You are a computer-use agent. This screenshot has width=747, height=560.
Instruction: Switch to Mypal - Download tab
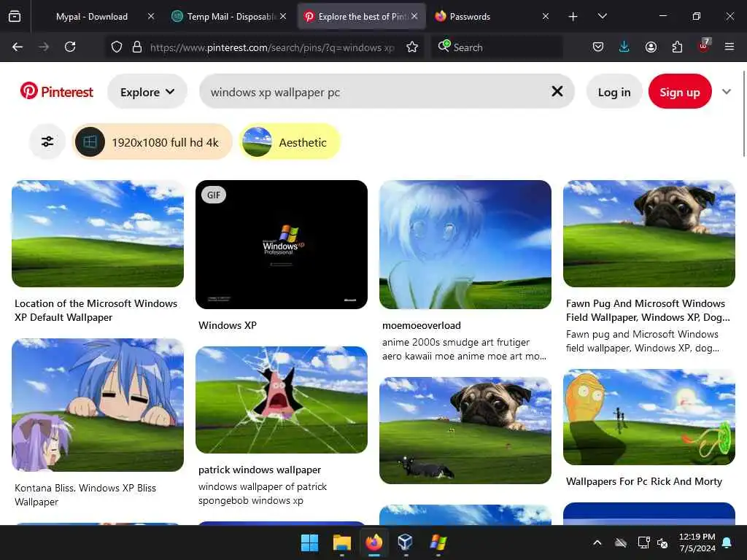[92, 16]
